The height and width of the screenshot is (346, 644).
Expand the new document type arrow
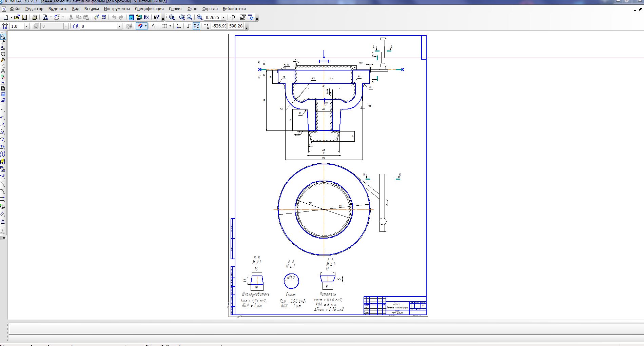(11, 17)
